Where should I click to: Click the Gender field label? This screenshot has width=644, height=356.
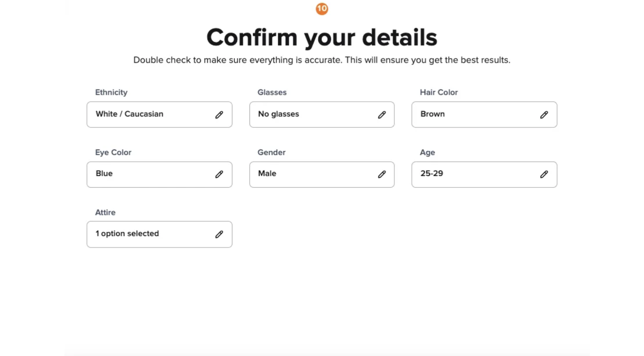click(x=271, y=152)
